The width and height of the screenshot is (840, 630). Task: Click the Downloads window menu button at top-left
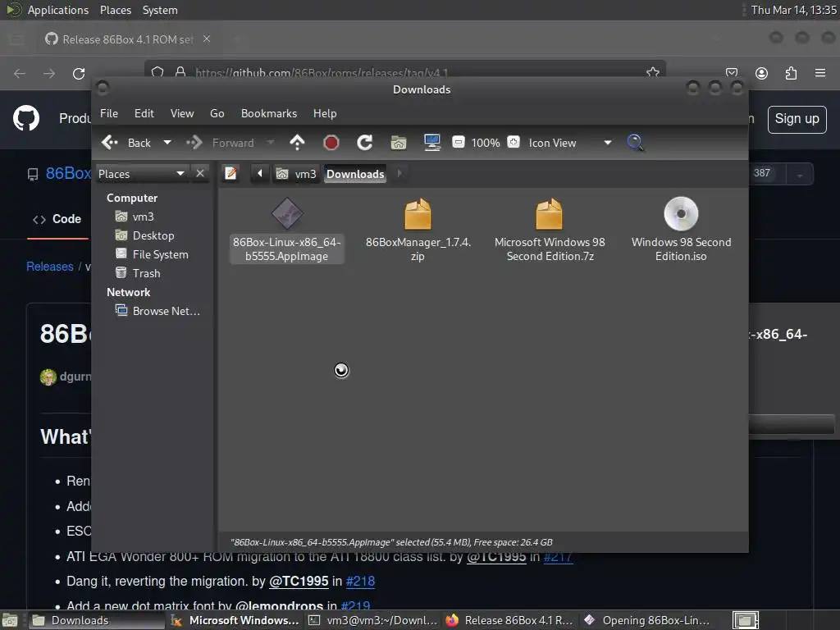click(103, 87)
